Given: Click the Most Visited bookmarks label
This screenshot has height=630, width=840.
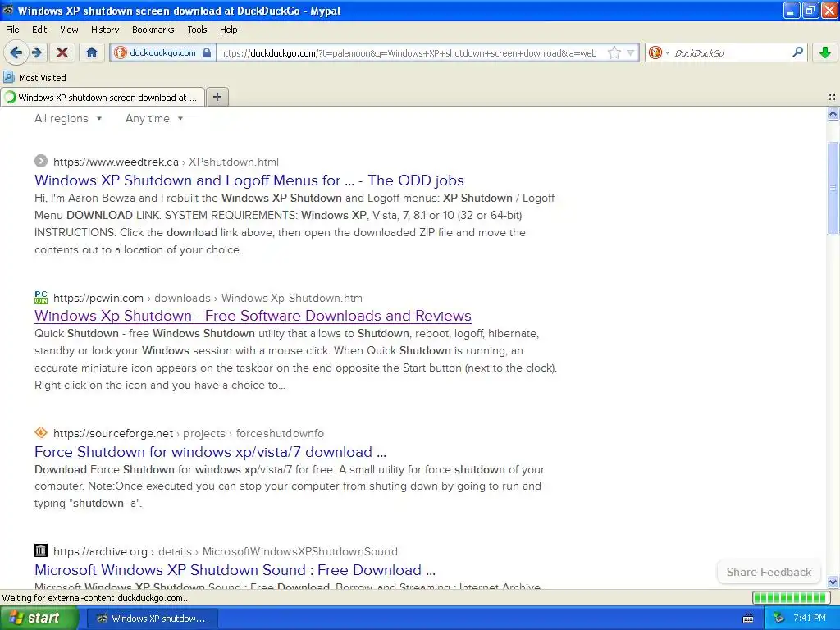Looking at the screenshot, I should pos(43,78).
